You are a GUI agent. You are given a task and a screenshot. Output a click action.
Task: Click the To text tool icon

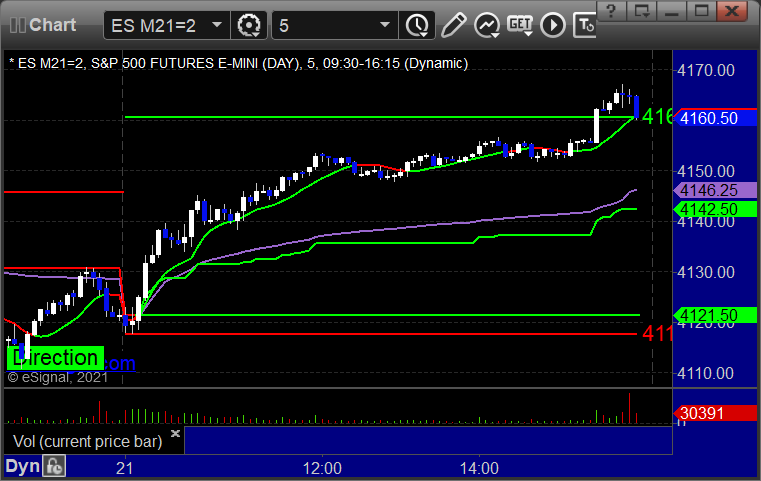(x=584, y=25)
